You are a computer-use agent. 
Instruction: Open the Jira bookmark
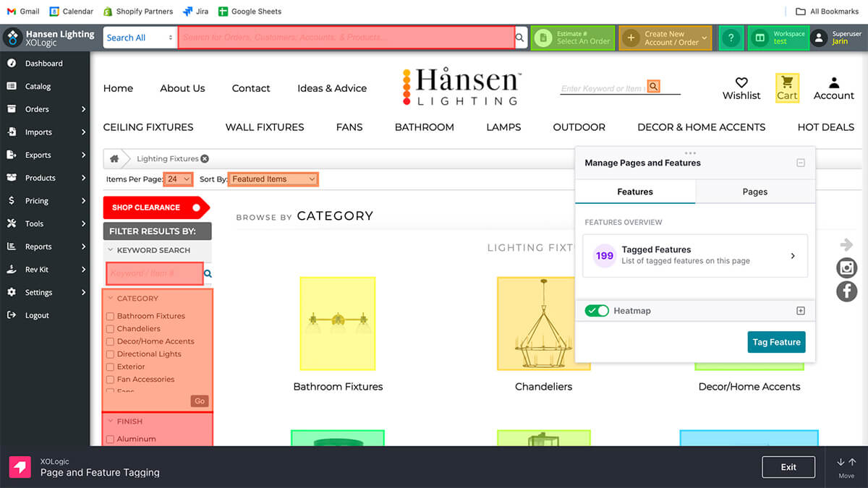(x=195, y=12)
